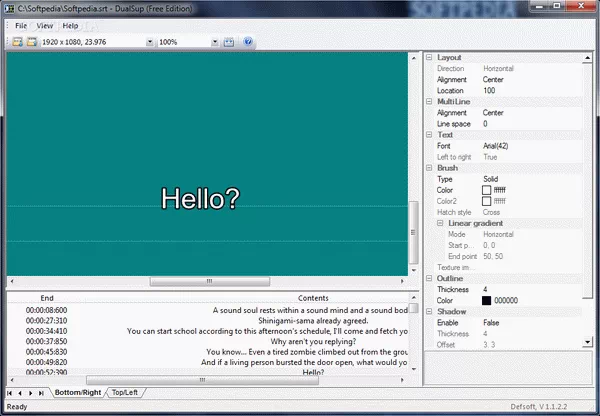
Task: Click the previous-tab navigation arrow
Action: pos(22,393)
